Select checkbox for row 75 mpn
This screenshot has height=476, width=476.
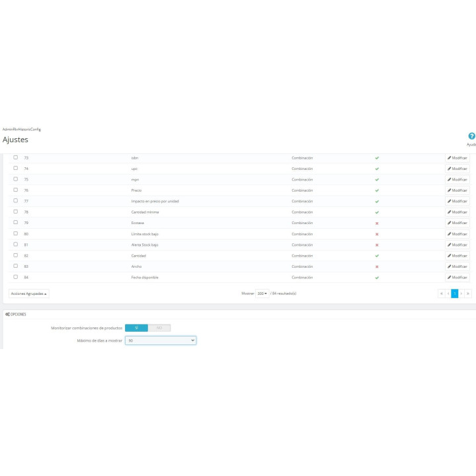(15, 178)
